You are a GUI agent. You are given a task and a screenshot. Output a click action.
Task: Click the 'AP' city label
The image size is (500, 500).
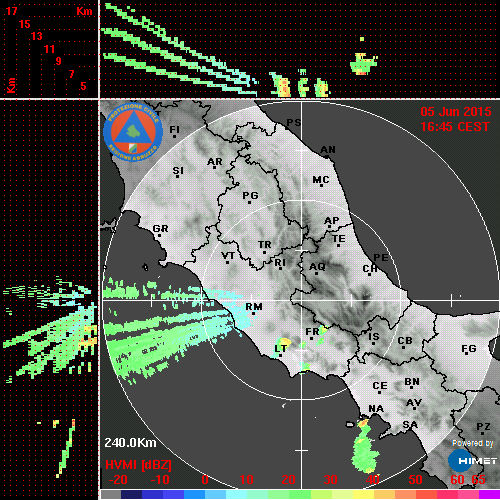(331, 221)
